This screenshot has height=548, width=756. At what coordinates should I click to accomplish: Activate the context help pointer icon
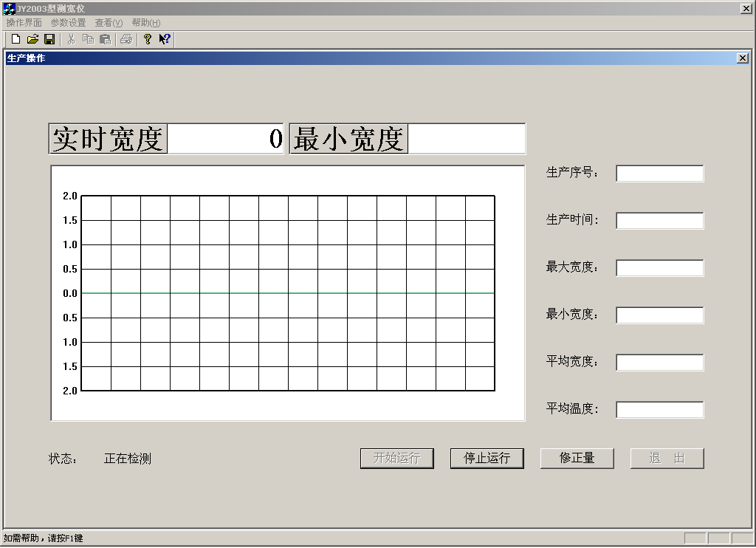165,39
